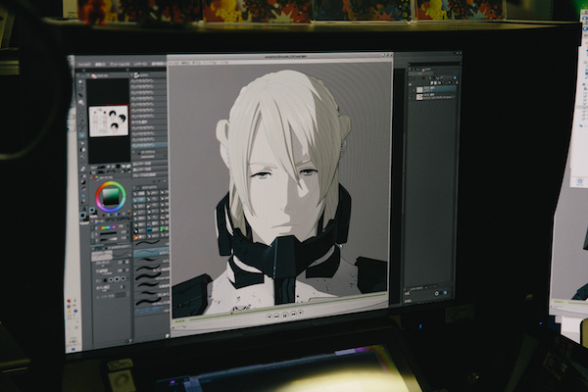Select the sub tool with the blue icon
Image resolution: width=588 pixels, height=392 pixels.
(x=150, y=229)
